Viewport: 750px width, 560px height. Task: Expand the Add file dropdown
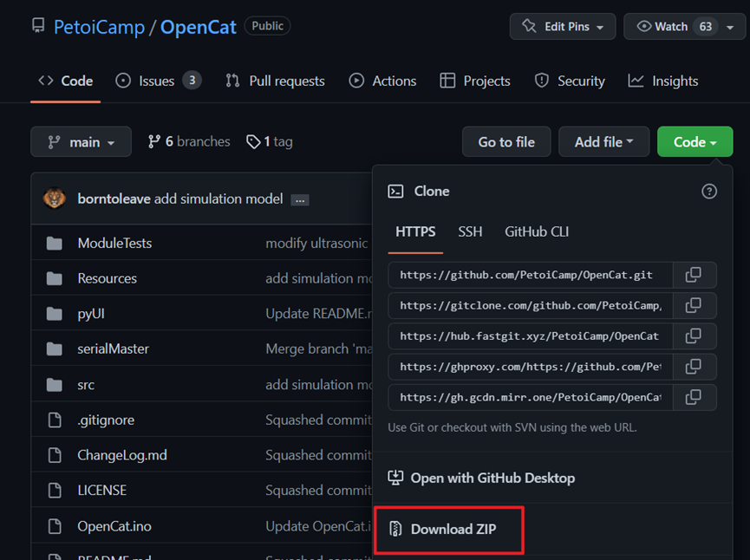coord(603,141)
